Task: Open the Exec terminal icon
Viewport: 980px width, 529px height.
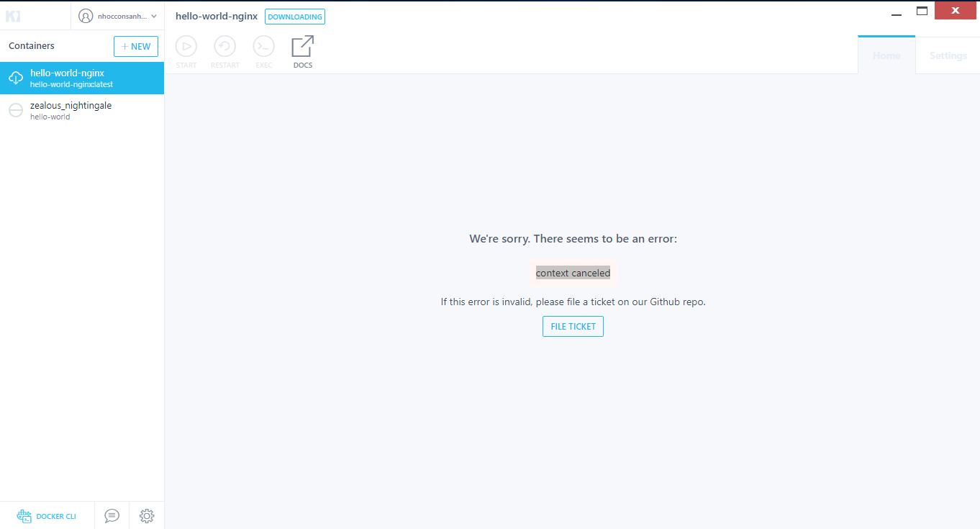Action: click(263, 45)
